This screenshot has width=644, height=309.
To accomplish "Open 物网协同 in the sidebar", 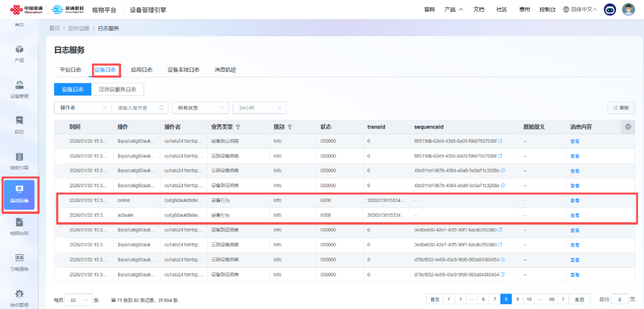I will [x=20, y=226].
